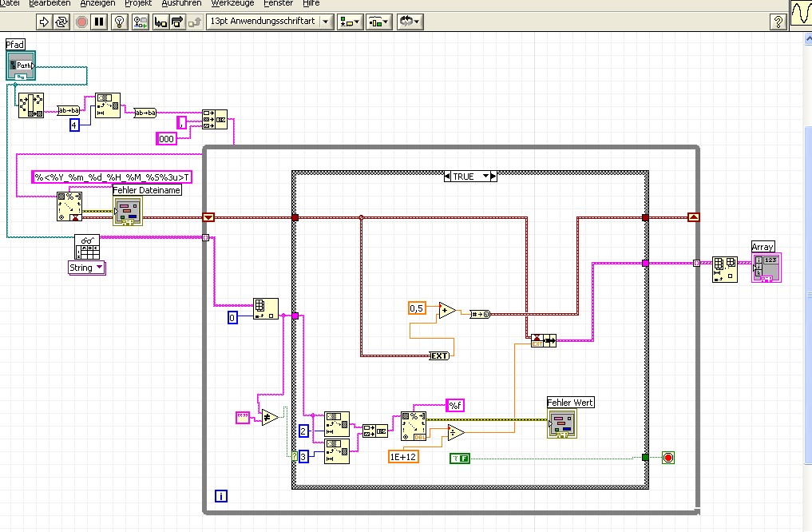Click the Abort Execution stop button
The width and height of the screenshot is (812, 532).
(x=81, y=22)
